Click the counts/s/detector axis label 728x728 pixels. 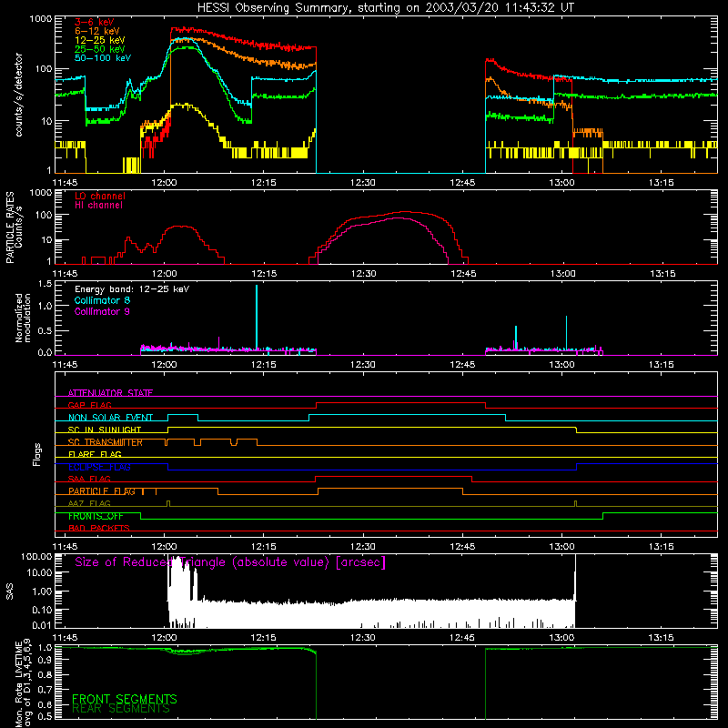19,95
